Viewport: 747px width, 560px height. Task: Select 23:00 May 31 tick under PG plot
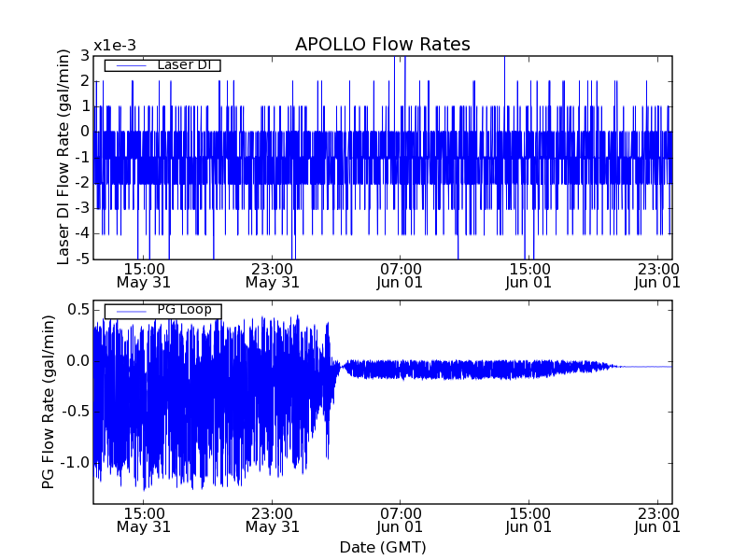pos(272,520)
